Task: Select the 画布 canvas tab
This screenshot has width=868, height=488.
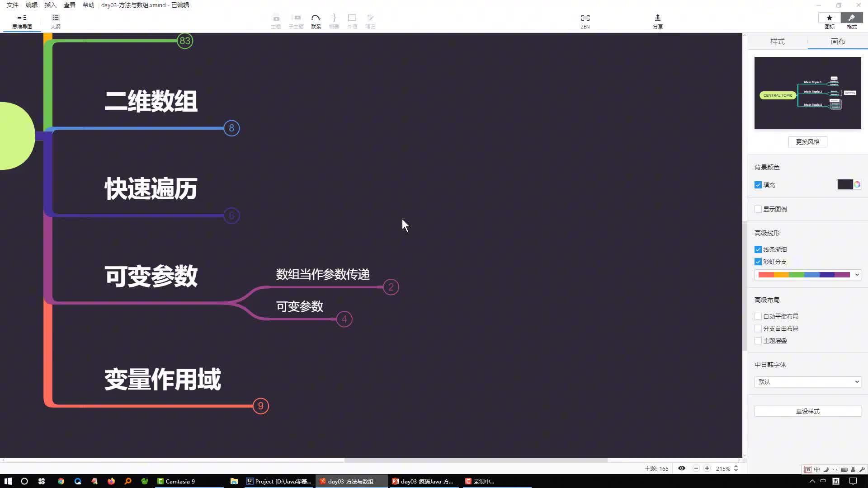Action: coord(838,41)
